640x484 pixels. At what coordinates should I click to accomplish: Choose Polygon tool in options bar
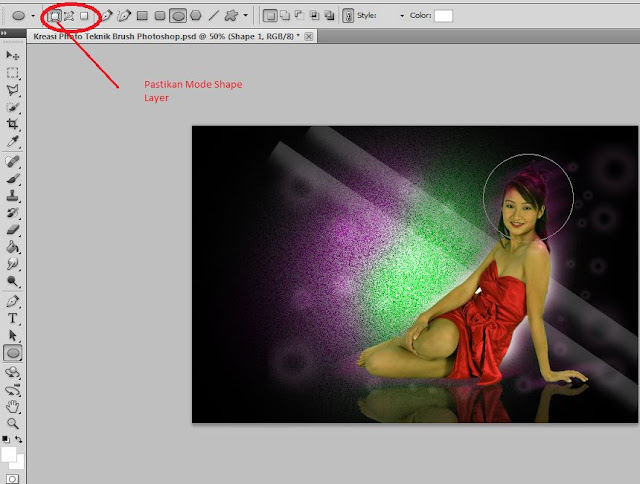tap(196, 16)
